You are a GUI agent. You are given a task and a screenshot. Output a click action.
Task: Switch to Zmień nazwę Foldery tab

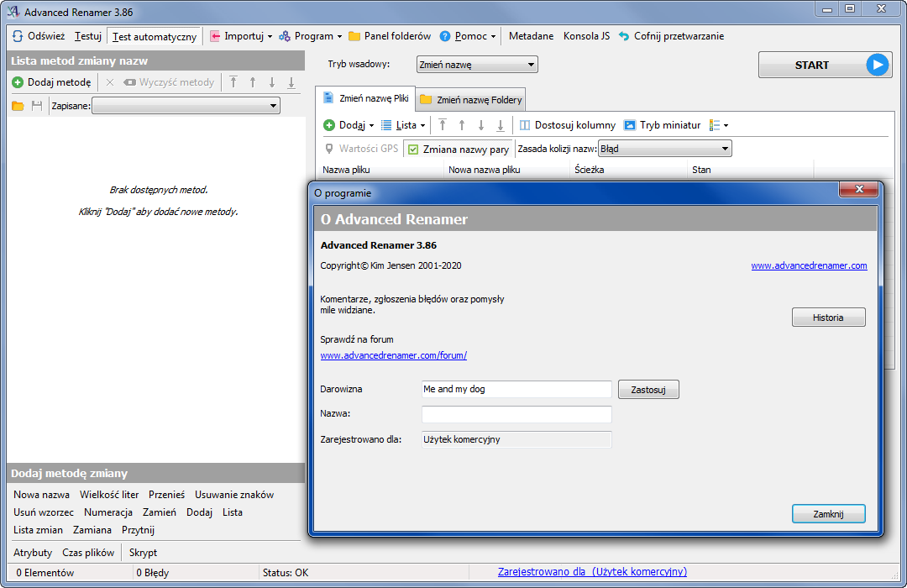click(x=470, y=100)
